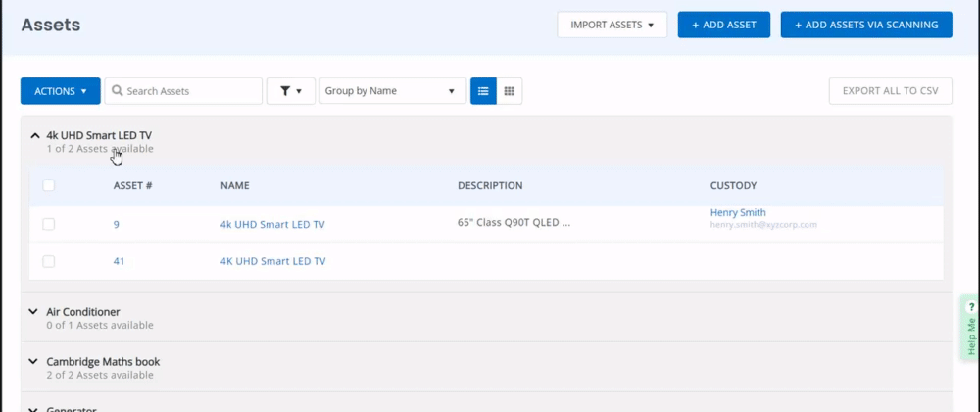Check the box for asset 9
The image size is (980, 412).
click(49, 224)
